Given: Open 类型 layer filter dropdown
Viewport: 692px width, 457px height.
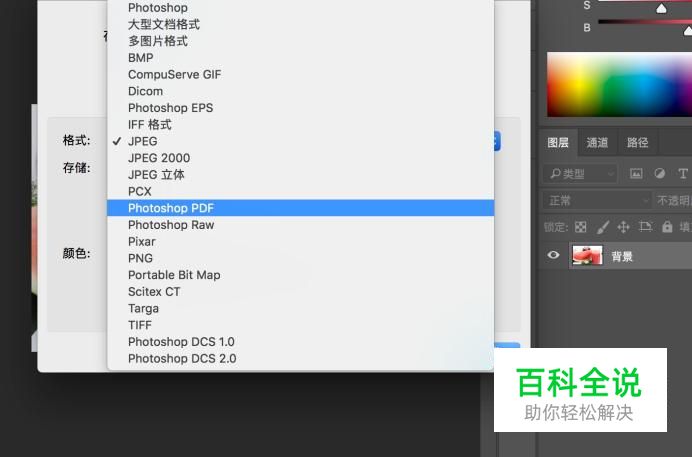Looking at the screenshot, I should (x=580, y=174).
